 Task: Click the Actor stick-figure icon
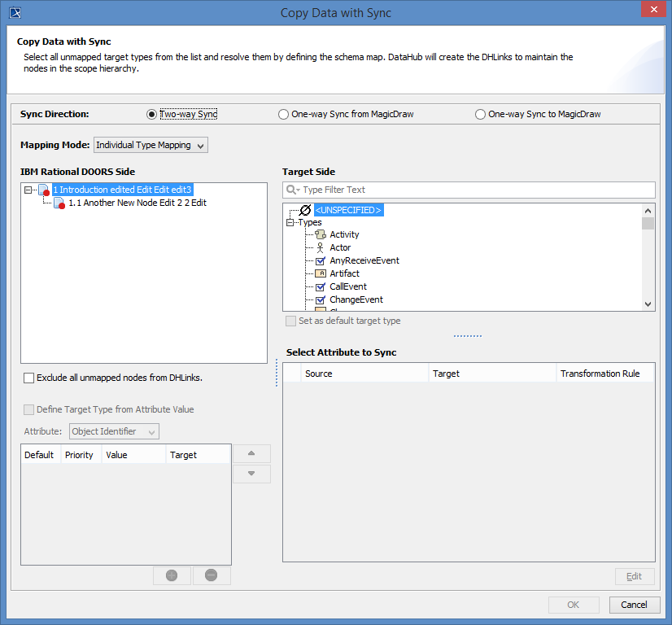[x=321, y=247]
